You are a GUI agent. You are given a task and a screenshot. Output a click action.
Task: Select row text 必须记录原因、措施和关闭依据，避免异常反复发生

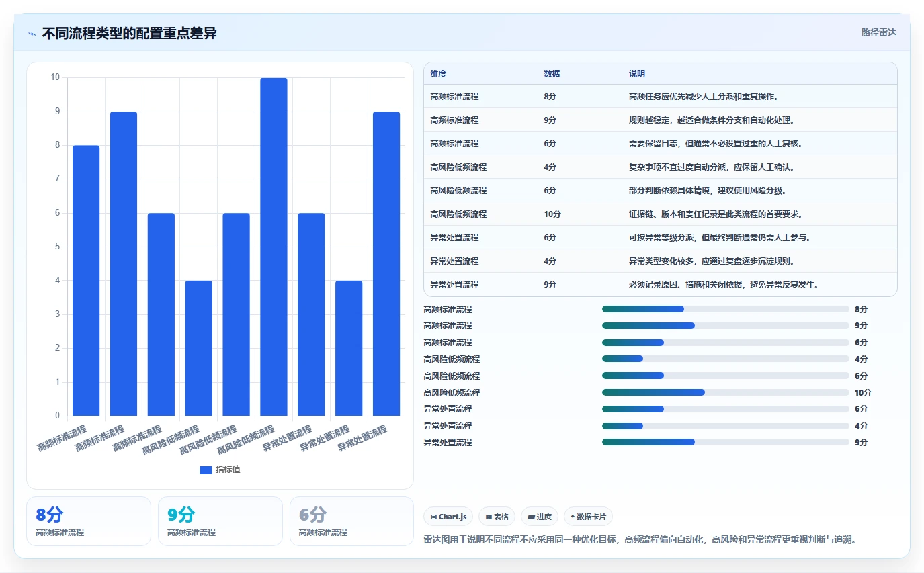point(724,285)
